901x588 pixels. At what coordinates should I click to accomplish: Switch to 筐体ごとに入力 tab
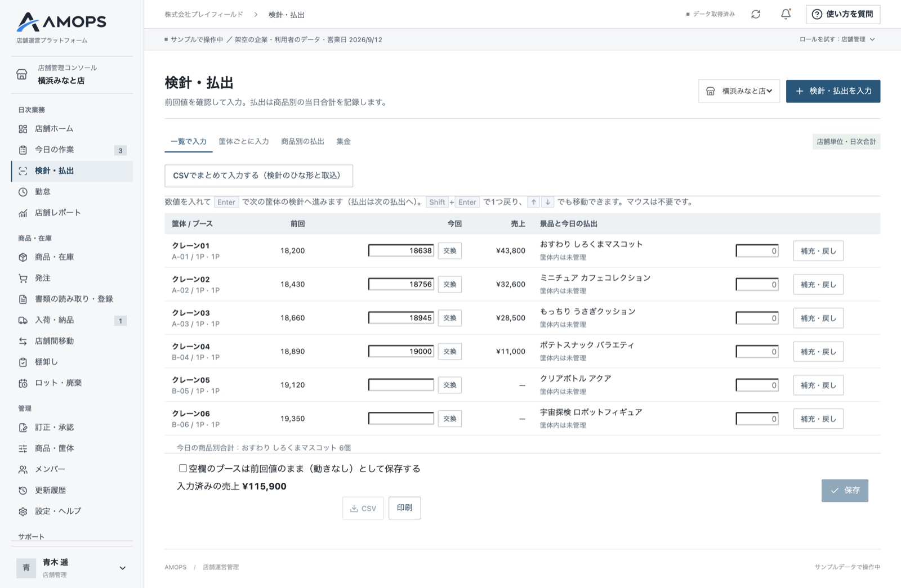coord(244,142)
